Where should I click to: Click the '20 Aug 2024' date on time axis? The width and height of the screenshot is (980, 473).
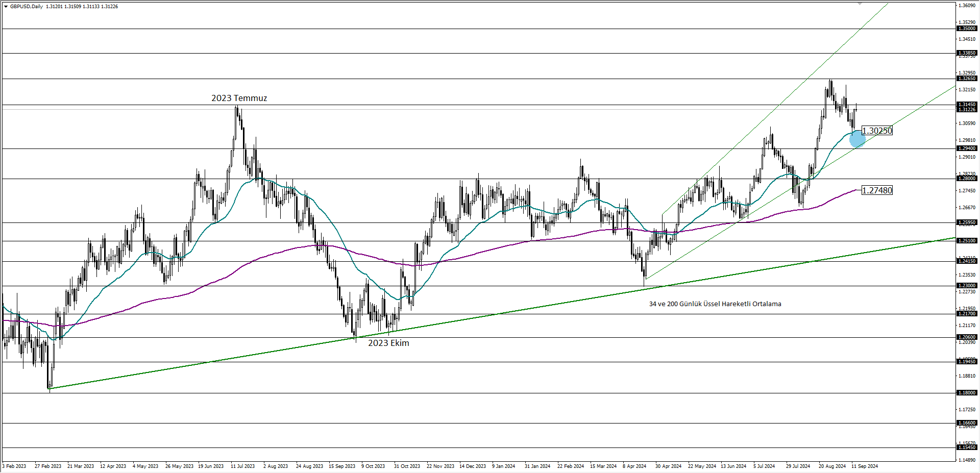click(x=832, y=466)
